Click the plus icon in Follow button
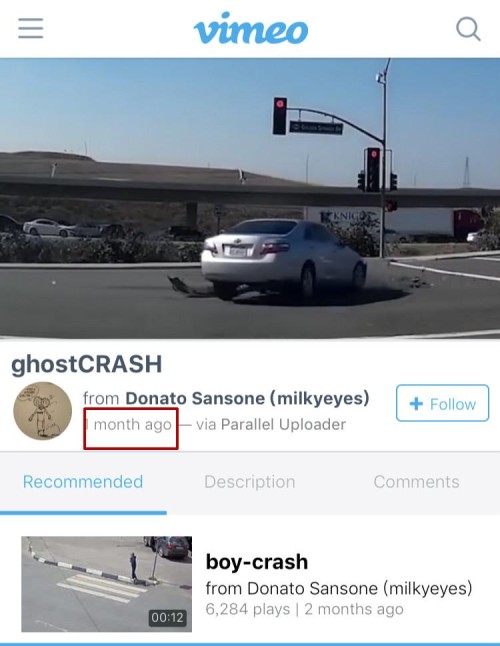500x646 pixels. pyautogui.click(x=416, y=404)
